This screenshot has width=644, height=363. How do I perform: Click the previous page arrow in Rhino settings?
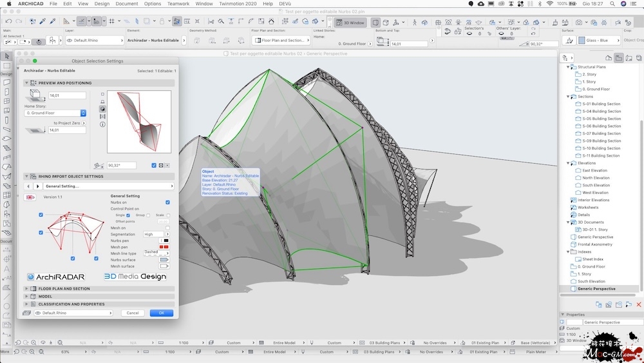click(x=28, y=186)
